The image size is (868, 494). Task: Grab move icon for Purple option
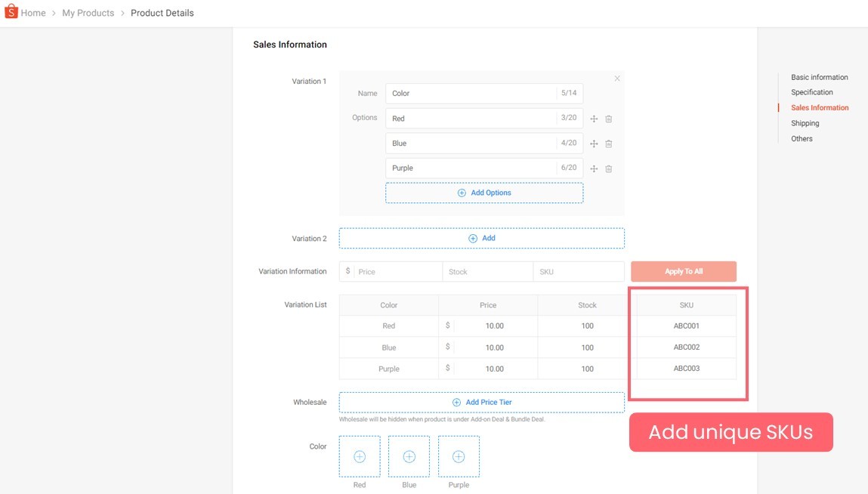pos(594,169)
